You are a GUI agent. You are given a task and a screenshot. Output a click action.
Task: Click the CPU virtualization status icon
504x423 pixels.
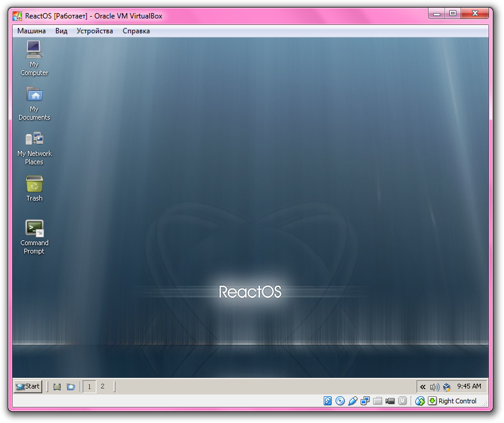point(402,401)
